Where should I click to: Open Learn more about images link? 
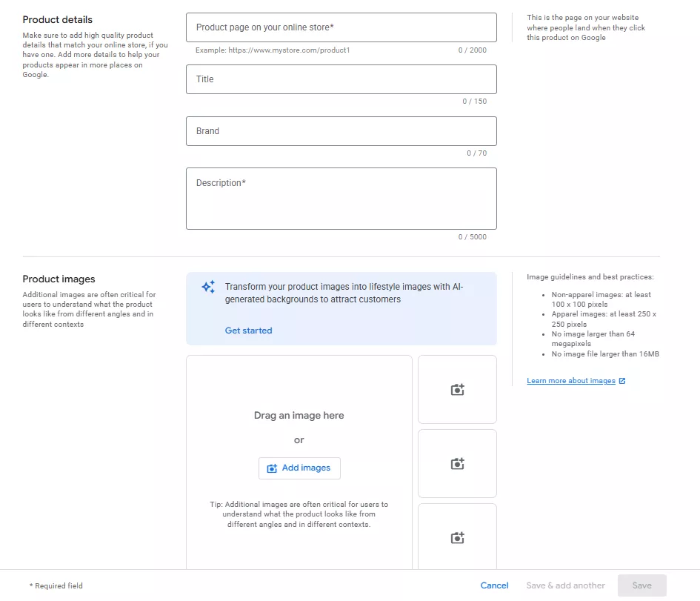570,381
